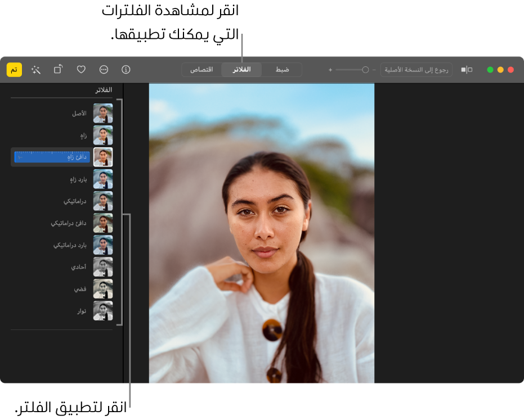Apply the بارد زاهٍ (Vivid Cool) filter
524x420 pixels.
tap(102, 179)
